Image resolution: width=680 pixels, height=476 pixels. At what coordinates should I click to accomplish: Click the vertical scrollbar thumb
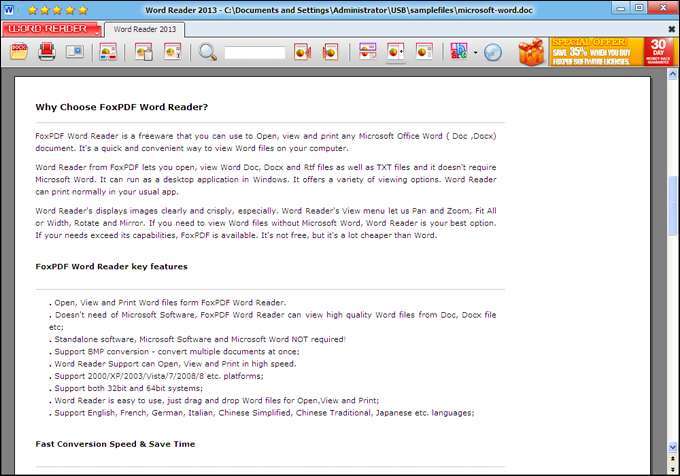pyautogui.click(x=673, y=206)
